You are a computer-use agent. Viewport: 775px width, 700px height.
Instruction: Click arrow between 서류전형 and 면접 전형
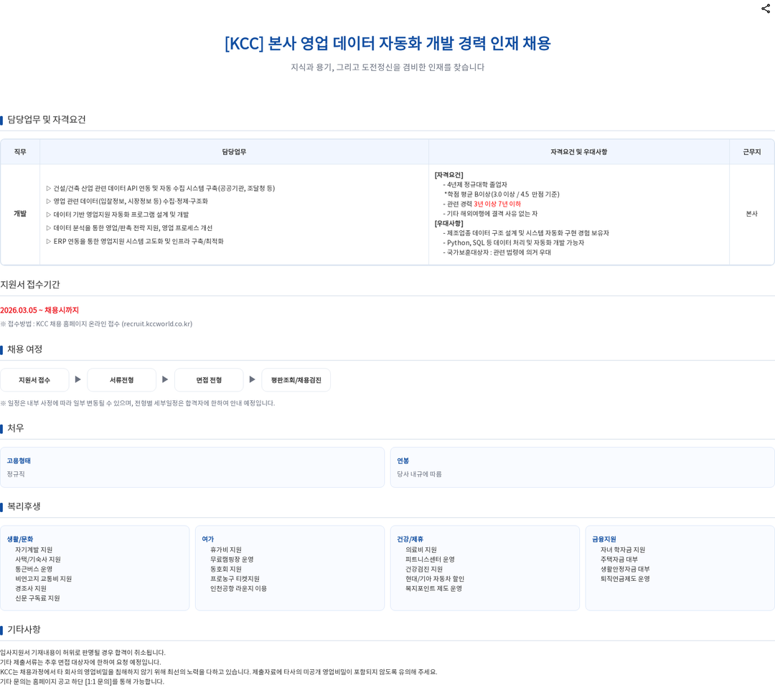pyautogui.click(x=165, y=379)
